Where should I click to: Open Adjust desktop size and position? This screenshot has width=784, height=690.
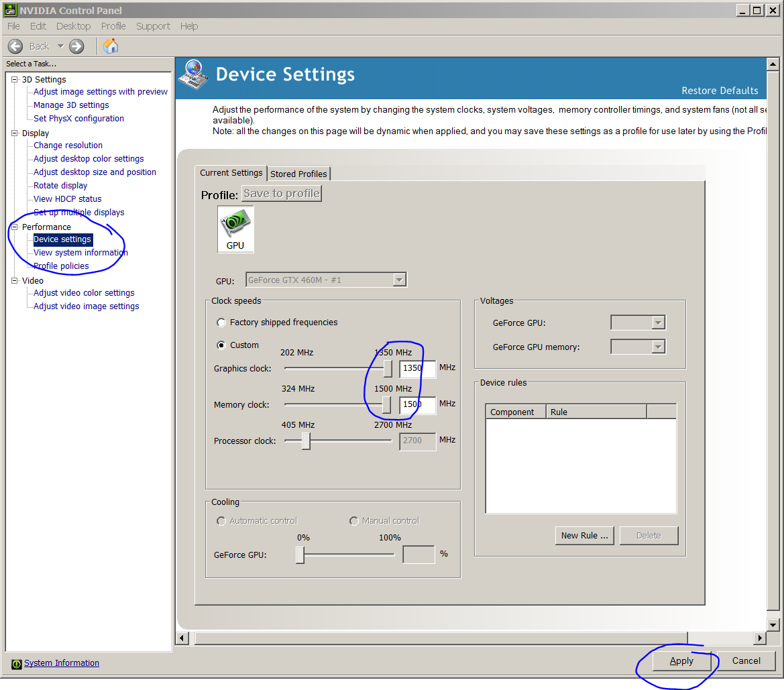95,172
